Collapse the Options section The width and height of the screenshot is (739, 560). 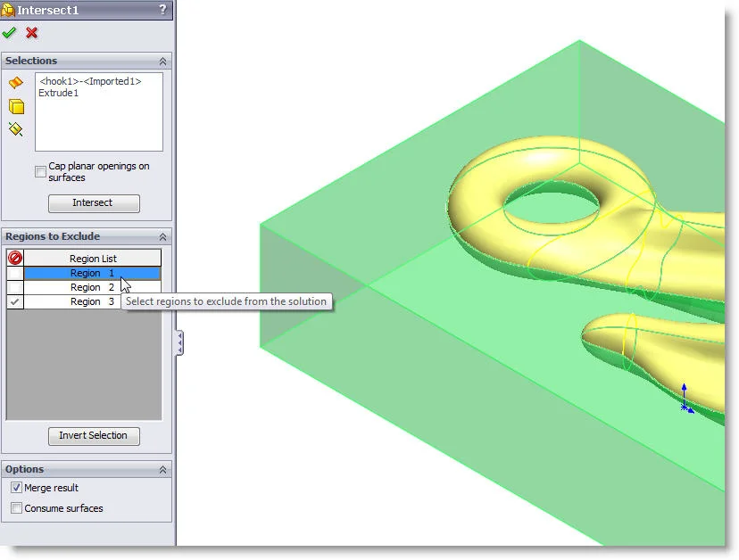click(x=162, y=469)
